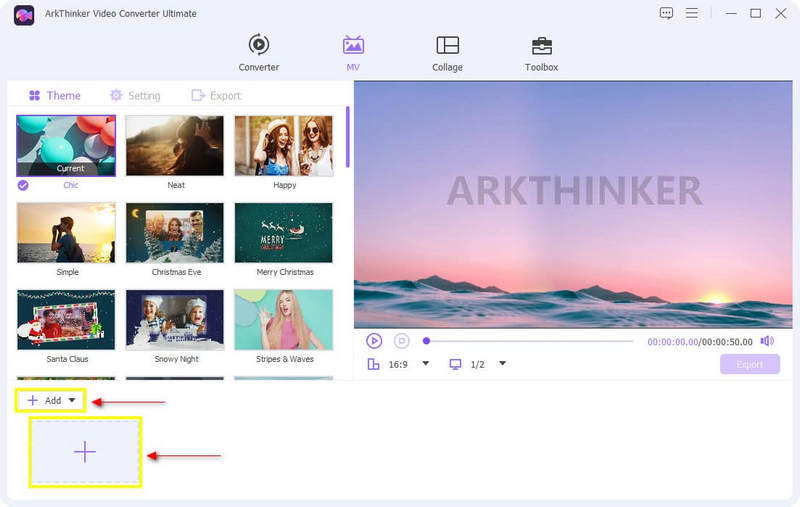Click the 'Snowy Night' label text

pyautogui.click(x=177, y=359)
